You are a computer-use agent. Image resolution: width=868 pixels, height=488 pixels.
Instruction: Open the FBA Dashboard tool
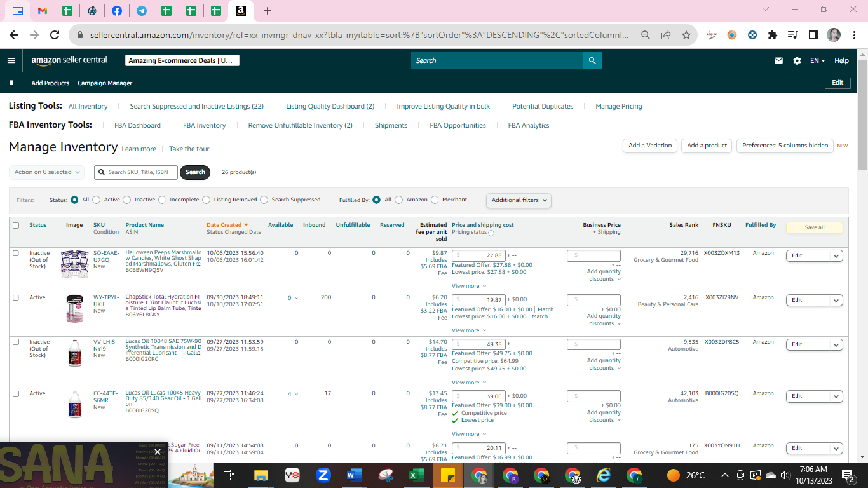point(137,125)
